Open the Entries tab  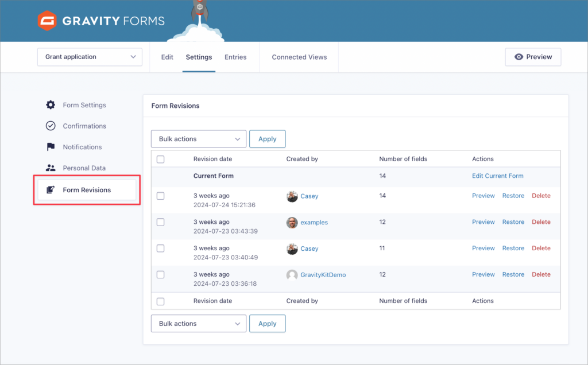click(235, 57)
